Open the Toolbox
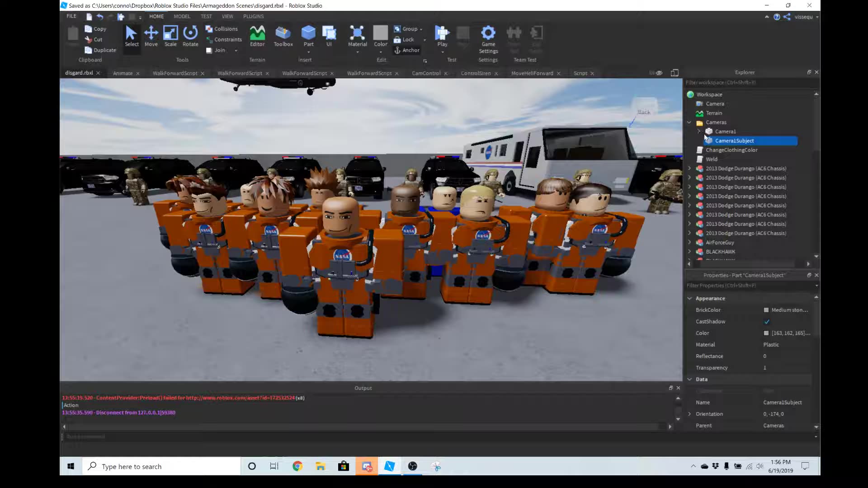This screenshot has width=868, height=488. pyautogui.click(x=283, y=36)
